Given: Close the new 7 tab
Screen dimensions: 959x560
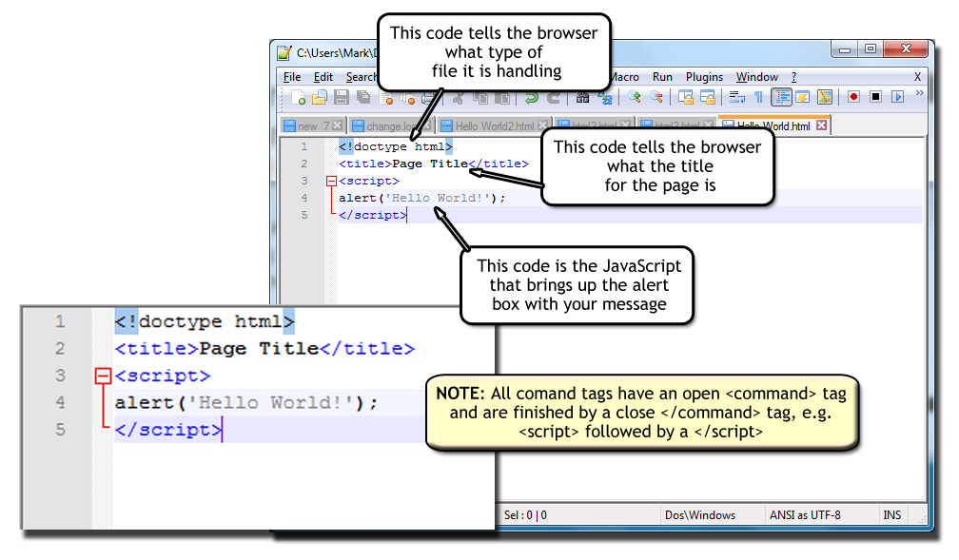Looking at the screenshot, I should click(x=337, y=126).
